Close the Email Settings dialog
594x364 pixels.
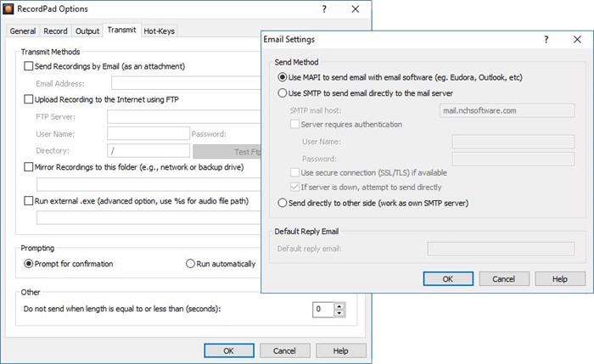574,39
